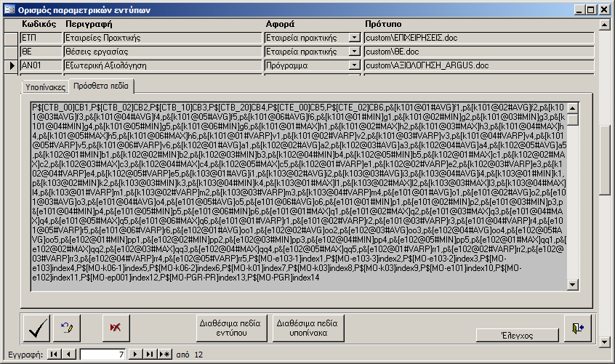Go to first record in navigator
Viewport: 615px width, 364px height.
point(56,354)
